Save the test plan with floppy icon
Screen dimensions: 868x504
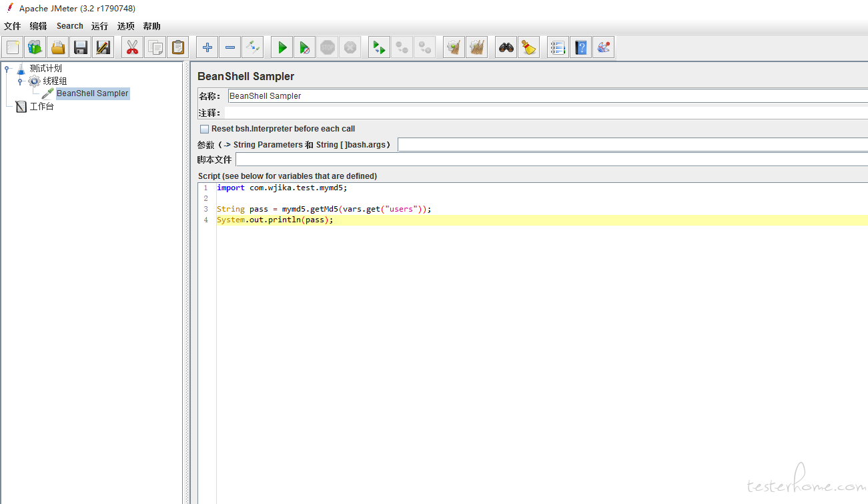81,47
